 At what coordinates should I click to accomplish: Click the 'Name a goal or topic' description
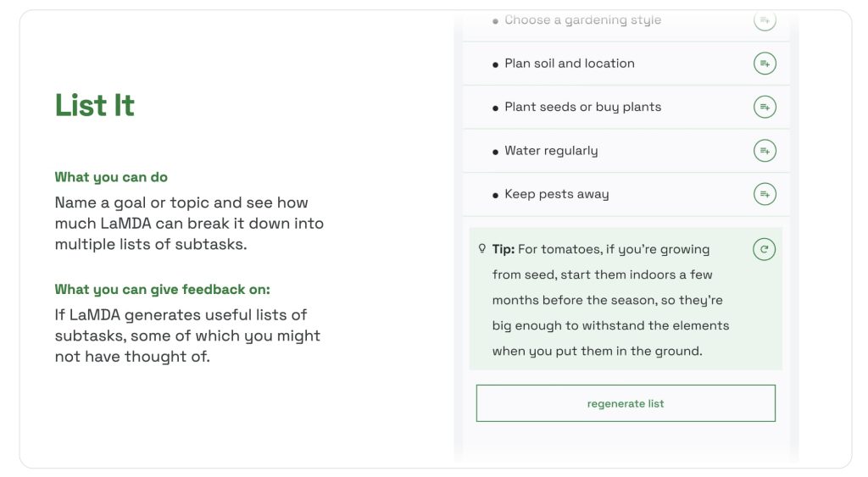coord(189,224)
